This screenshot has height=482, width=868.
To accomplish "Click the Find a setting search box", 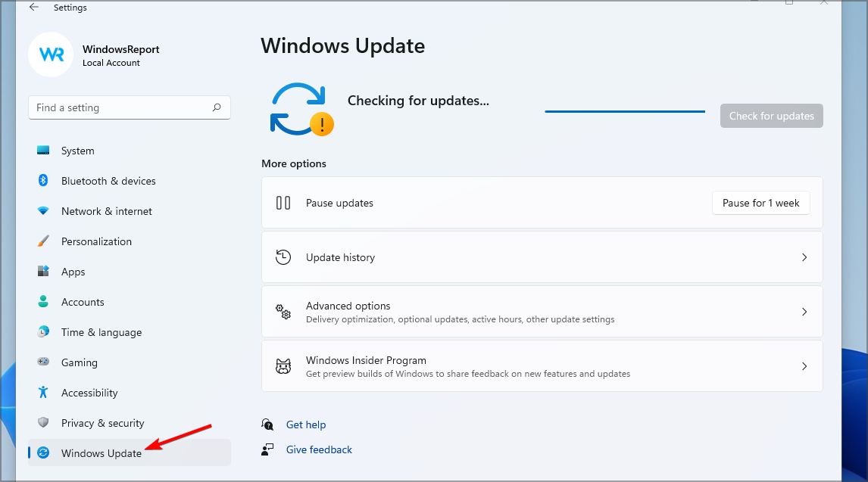I will [x=130, y=107].
